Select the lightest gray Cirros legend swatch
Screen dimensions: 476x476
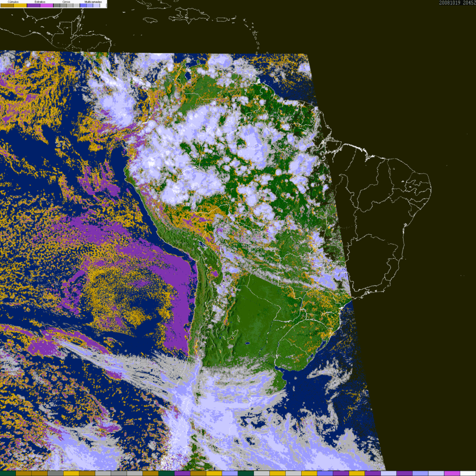(x=76, y=5)
